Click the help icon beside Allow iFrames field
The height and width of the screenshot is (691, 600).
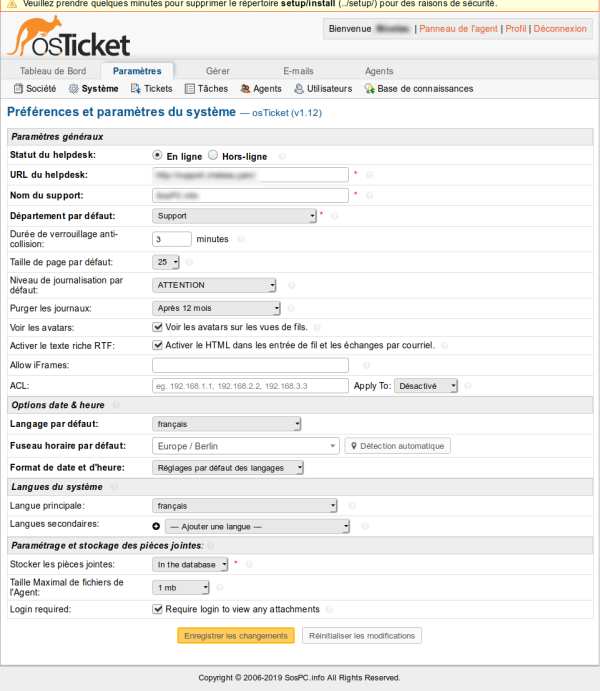[x=368, y=366]
